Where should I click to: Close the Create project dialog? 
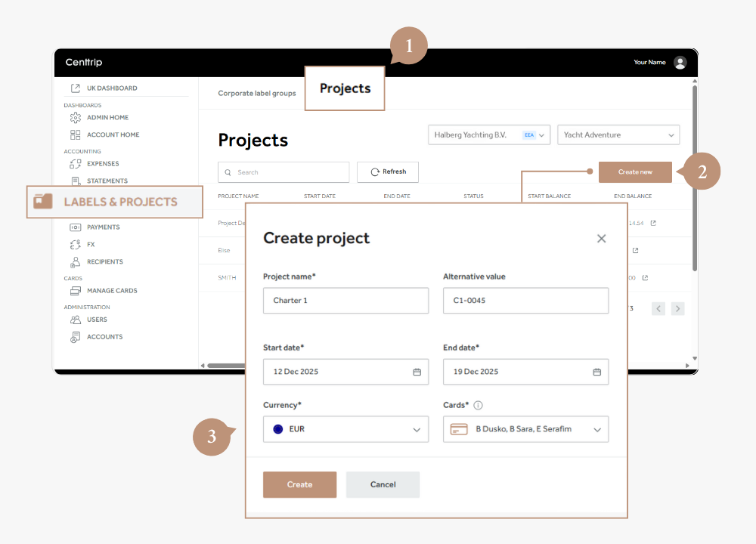[x=601, y=239]
